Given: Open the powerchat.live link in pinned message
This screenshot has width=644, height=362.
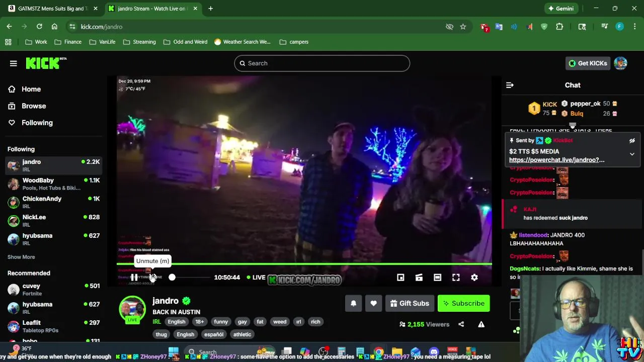Looking at the screenshot, I should pos(556,160).
